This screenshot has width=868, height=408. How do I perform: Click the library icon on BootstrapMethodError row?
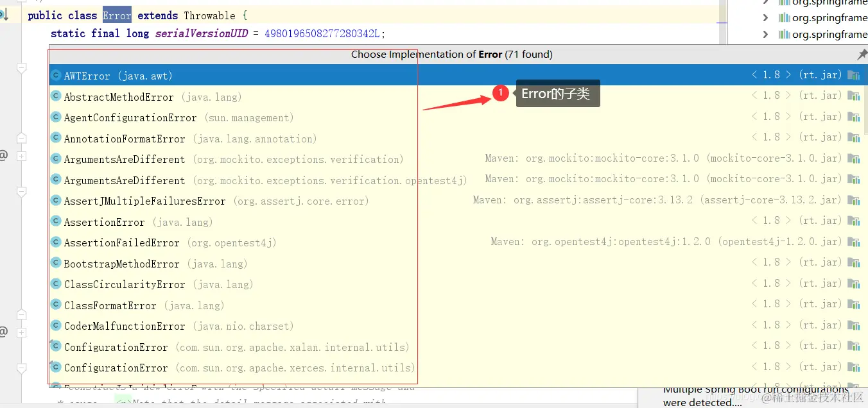pos(853,263)
